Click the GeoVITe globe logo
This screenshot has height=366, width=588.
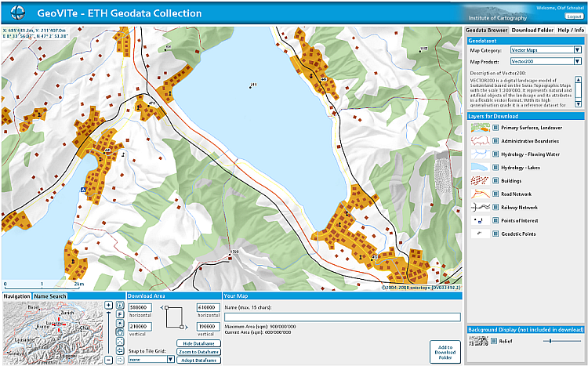click(17, 13)
